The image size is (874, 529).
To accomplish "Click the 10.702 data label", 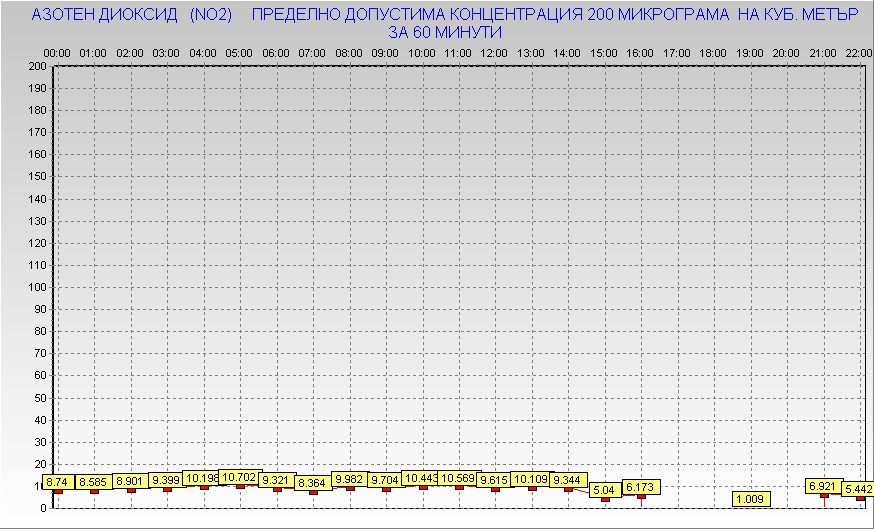I will tap(239, 478).
